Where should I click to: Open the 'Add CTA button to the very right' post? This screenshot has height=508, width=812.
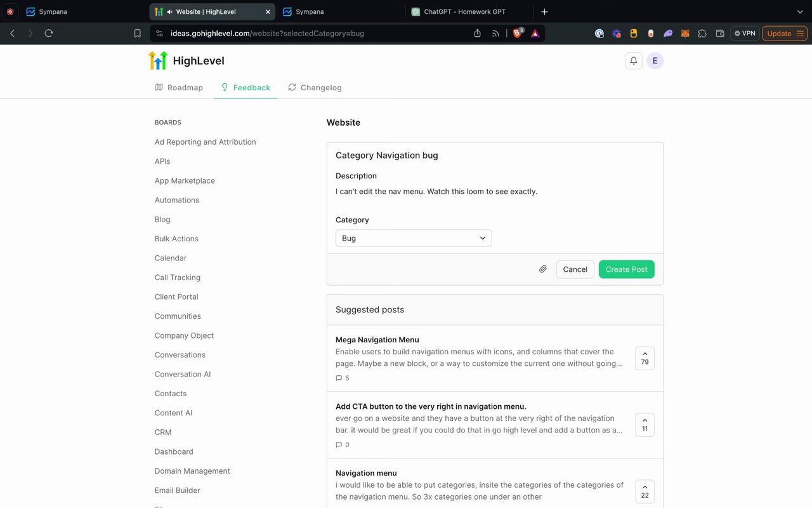[x=431, y=406]
